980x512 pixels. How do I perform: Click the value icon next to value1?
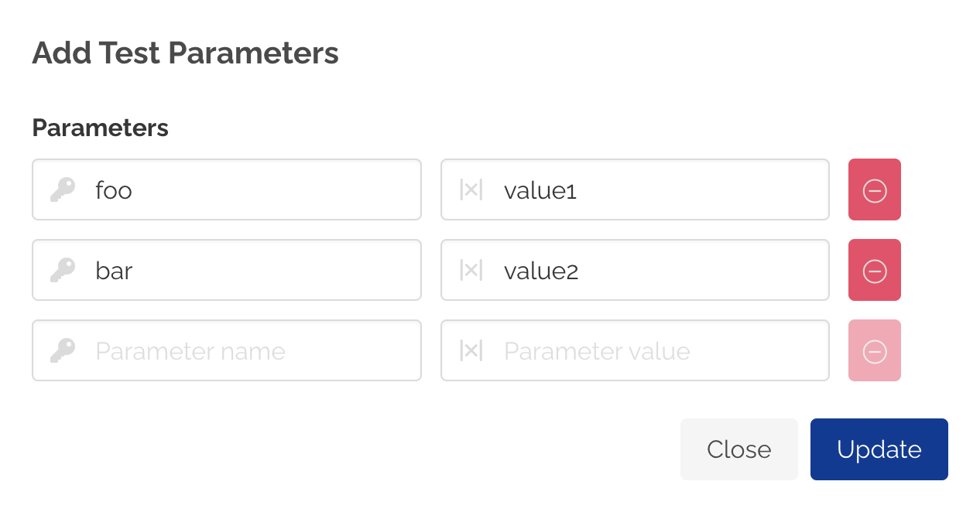click(x=470, y=188)
